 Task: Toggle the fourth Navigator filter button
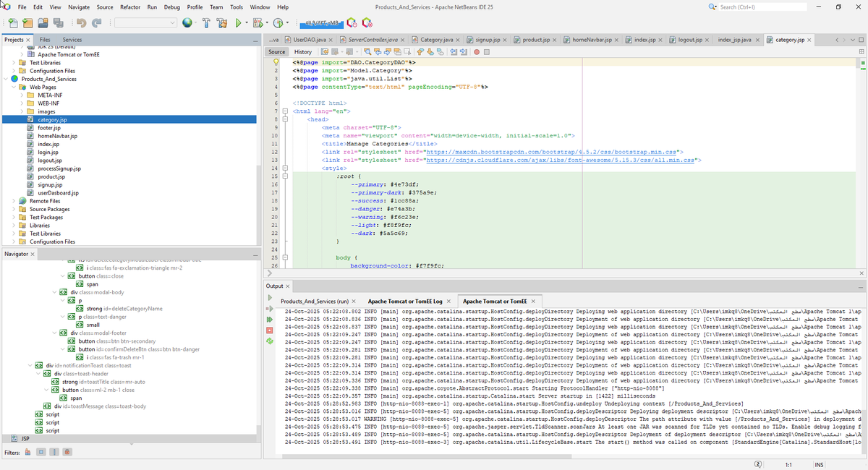point(67,452)
